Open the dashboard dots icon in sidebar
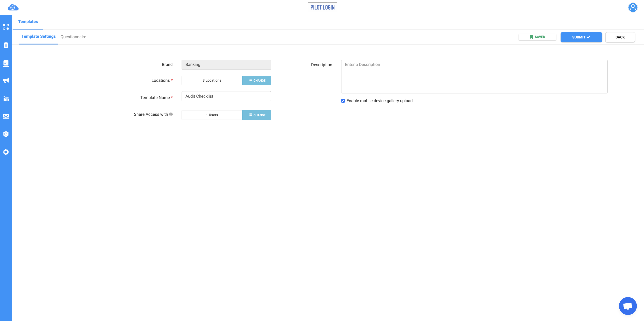The height and width of the screenshot is (321, 644). click(x=6, y=27)
